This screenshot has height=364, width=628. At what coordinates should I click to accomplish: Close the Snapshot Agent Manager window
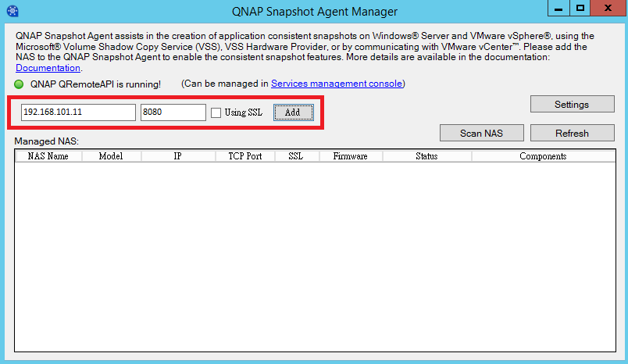(608, 8)
